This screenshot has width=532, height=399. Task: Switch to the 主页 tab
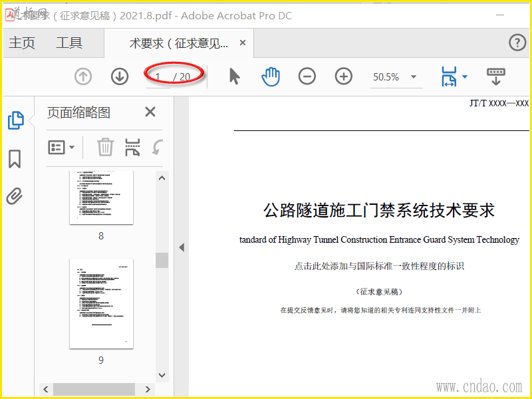click(22, 43)
